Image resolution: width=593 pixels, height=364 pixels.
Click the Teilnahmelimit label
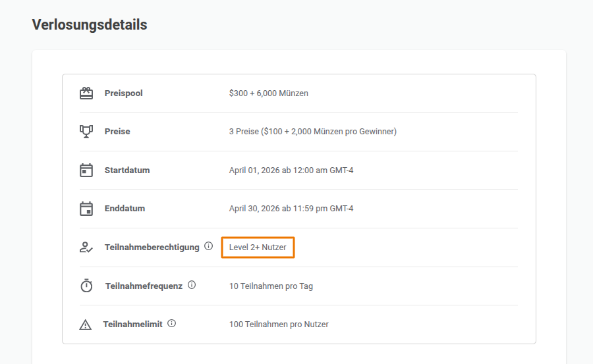tap(132, 325)
